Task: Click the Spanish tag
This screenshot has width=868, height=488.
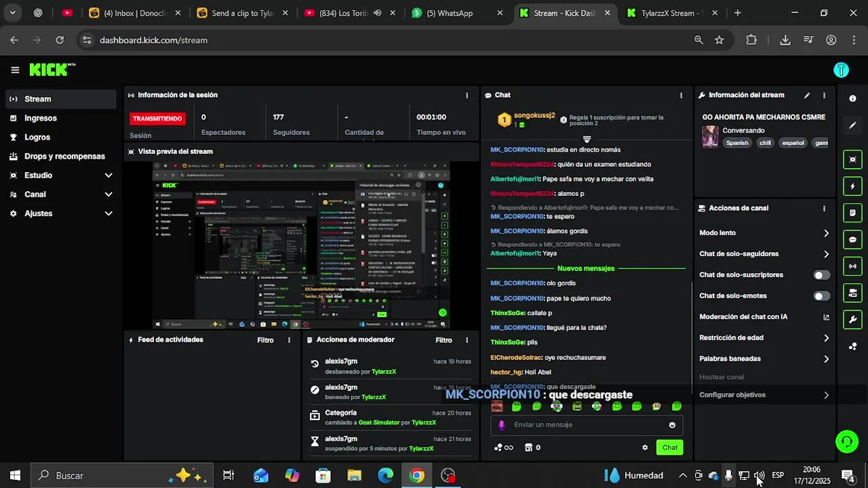Action: [x=737, y=143]
